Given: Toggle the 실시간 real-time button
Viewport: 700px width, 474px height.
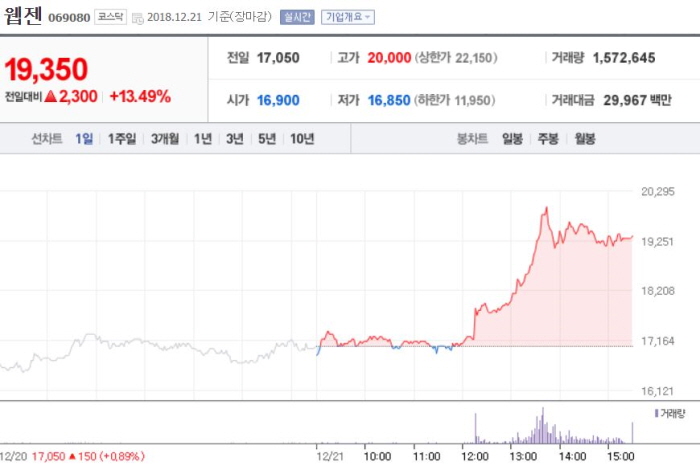Looking at the screenshot, I should click(298, 17).
